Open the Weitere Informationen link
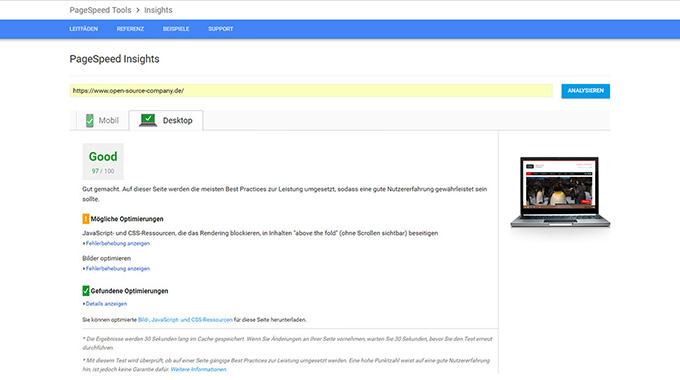Viewport: 680px width, 380px height. pos(198,370)
